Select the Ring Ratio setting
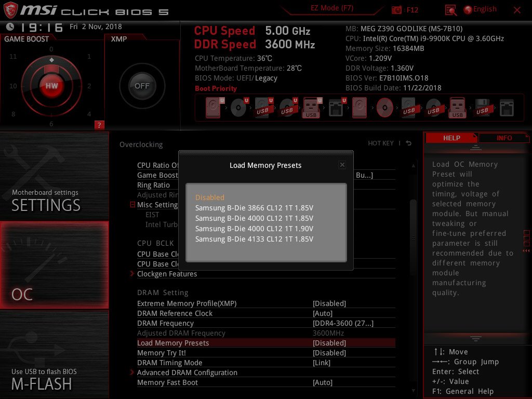The height and width of the screenshot is (399, 532). point(153,185)
